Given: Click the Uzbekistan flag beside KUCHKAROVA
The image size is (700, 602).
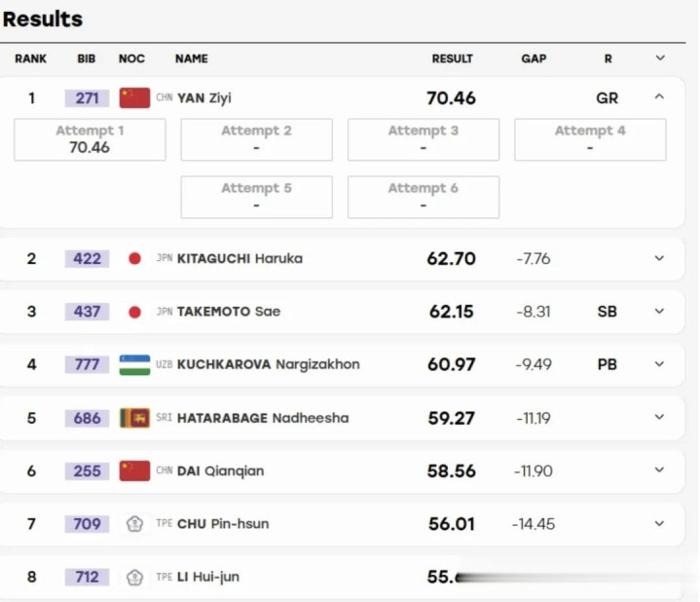Looking at the screenshot, I should pos(134,365).
